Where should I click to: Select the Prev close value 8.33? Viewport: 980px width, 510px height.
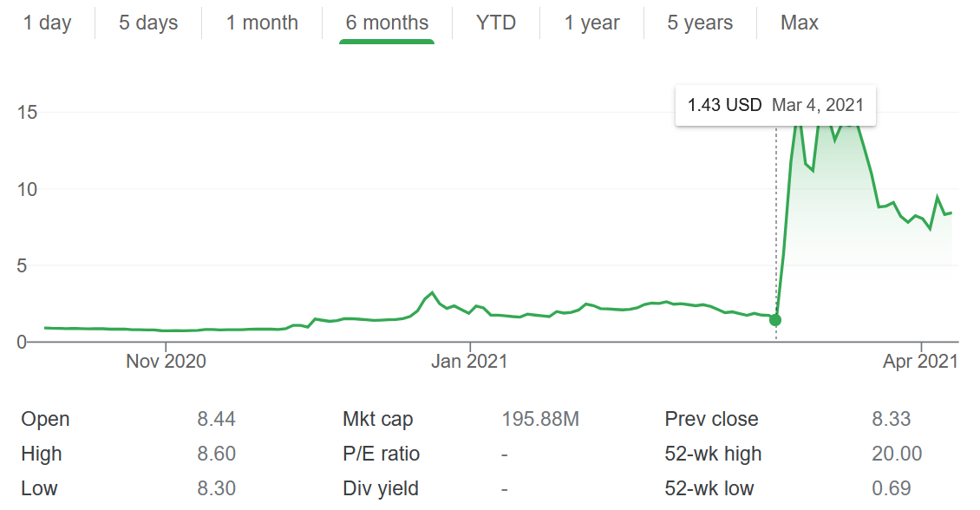[892, 420]
